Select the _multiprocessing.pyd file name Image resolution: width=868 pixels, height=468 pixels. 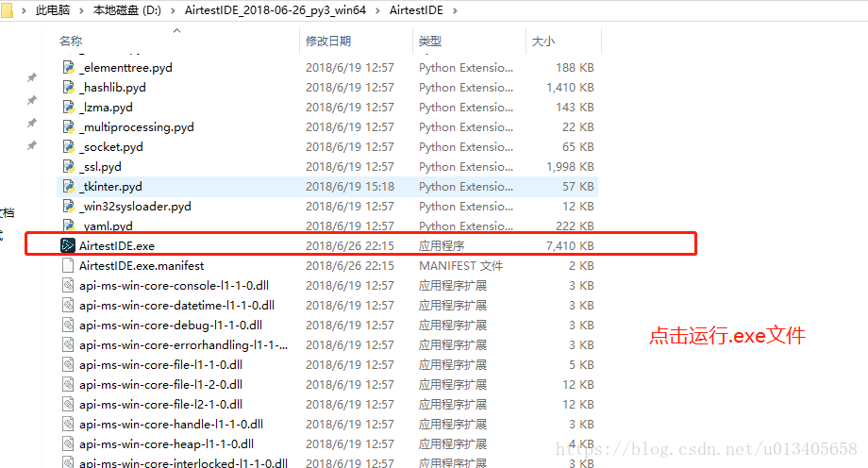[137, 126]
